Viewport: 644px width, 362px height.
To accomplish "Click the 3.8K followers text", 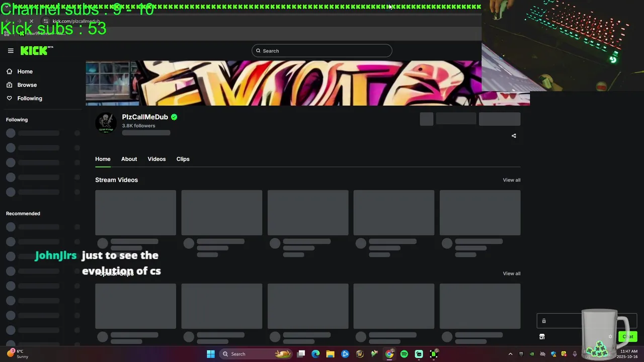I will click(138, 126).
